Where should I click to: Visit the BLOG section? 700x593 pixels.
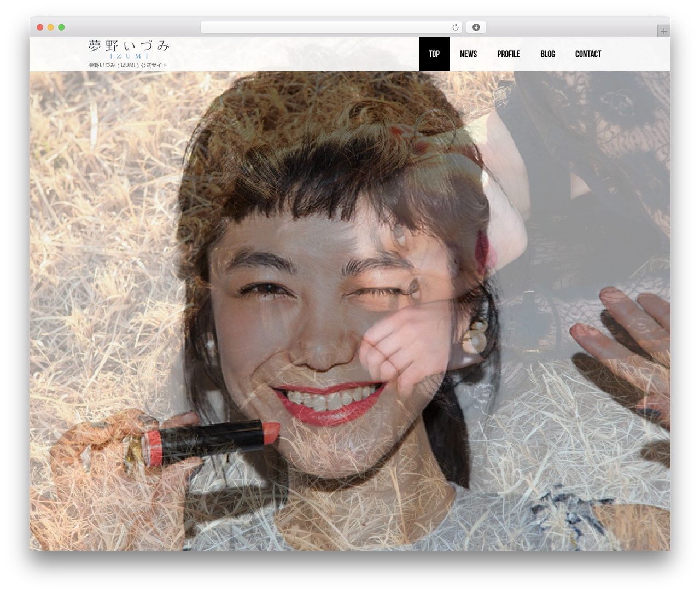(x=547, y=54)
